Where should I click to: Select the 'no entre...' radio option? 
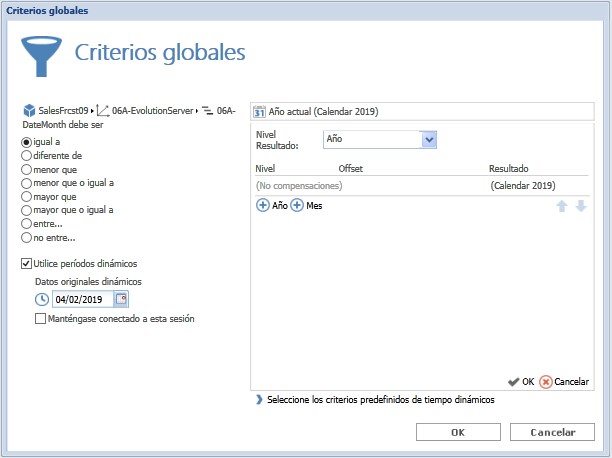point(27,237)
